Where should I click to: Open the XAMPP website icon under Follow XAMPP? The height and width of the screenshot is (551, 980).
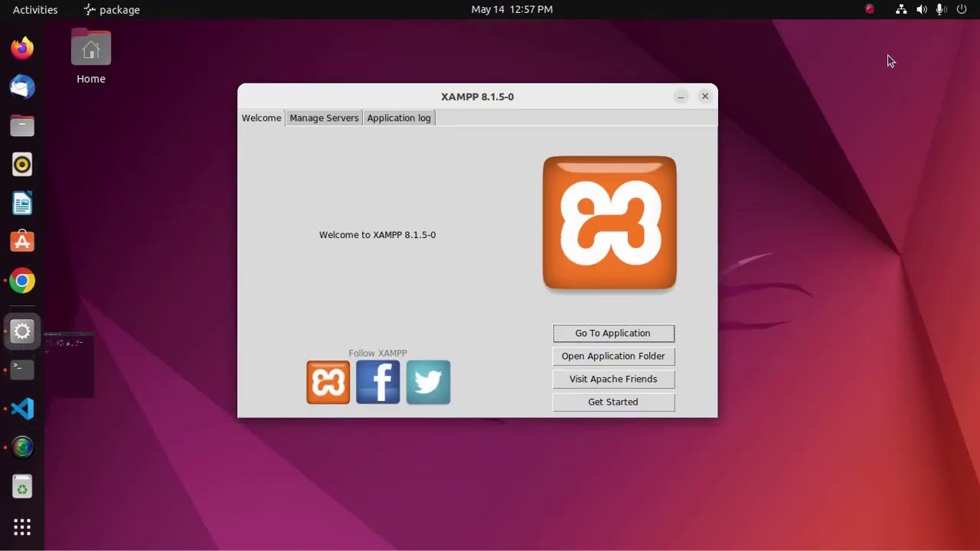(328, 382)
